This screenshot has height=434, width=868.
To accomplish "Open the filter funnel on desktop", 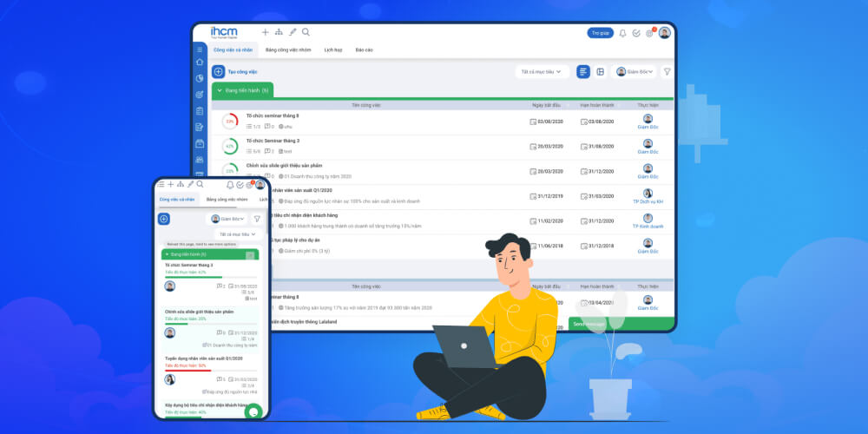I will pos(667,71).
